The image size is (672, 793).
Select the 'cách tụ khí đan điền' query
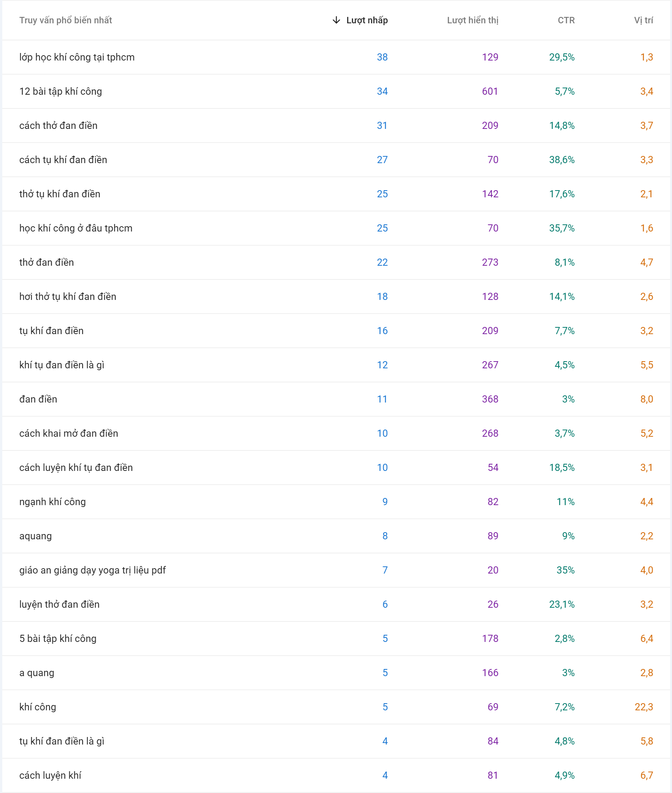(x=63, y=160)
